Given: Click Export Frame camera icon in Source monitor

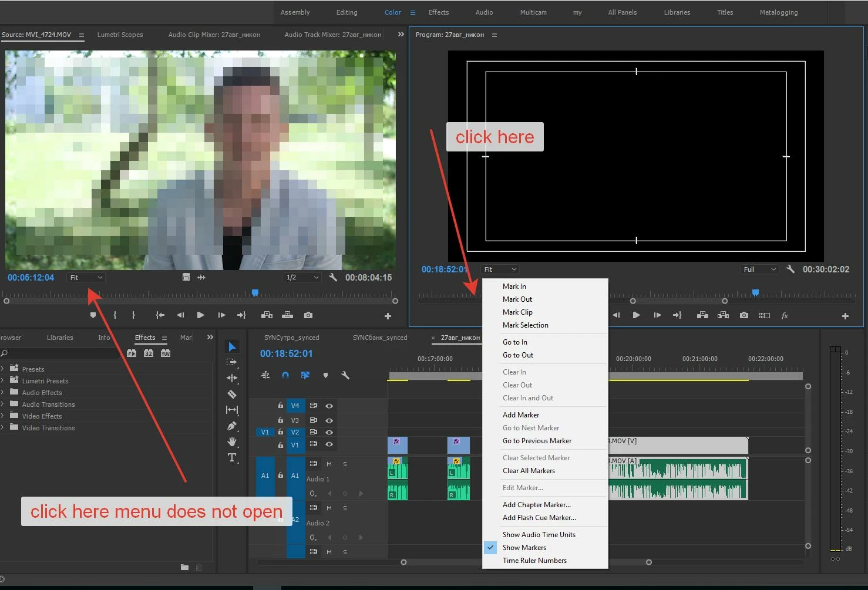Looking at the screenshot, I should pyautogui.click(x=308, y=315).
